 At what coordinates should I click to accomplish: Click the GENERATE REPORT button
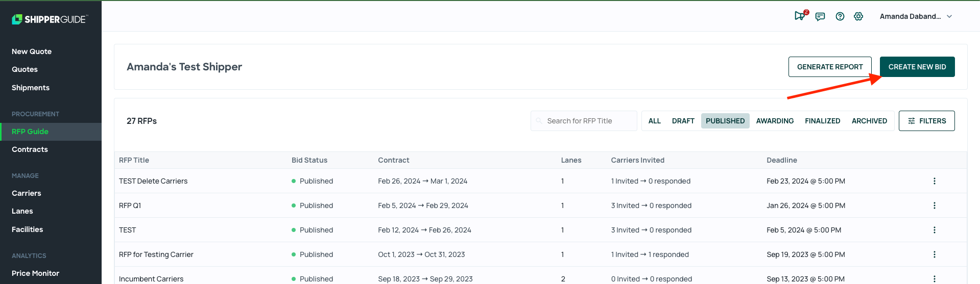pos(830,67)
